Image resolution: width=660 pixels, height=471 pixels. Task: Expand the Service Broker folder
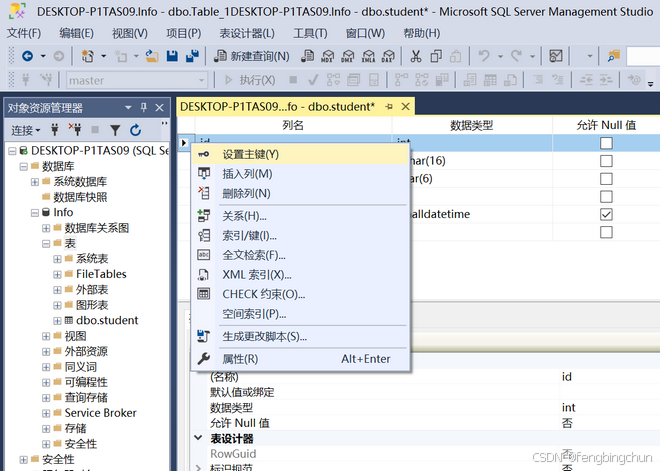[46, 413]
